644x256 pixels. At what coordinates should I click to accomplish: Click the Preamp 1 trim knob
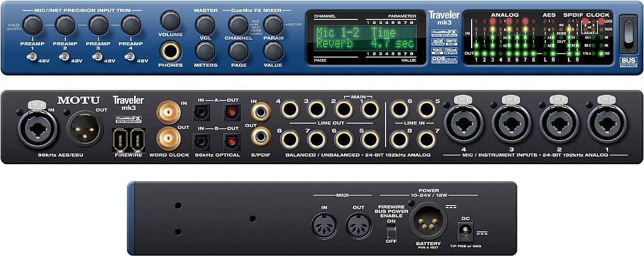[33, 25]
